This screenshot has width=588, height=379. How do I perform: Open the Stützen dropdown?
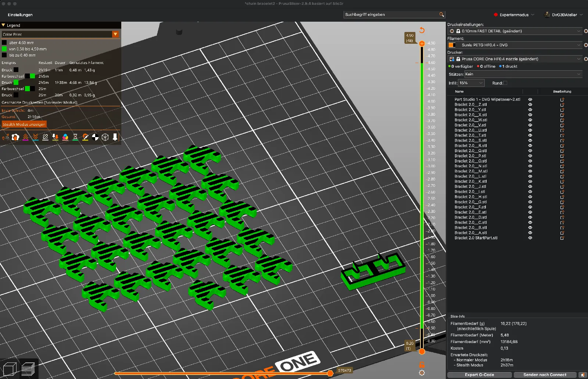[x=523, y=74]
